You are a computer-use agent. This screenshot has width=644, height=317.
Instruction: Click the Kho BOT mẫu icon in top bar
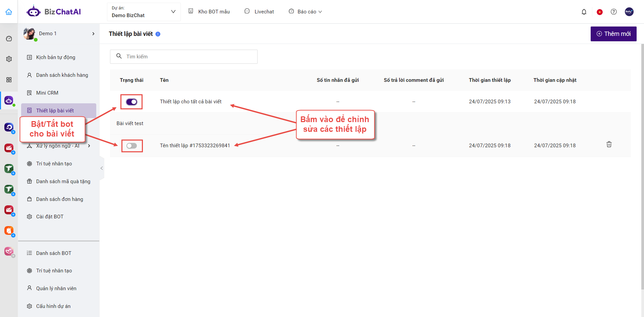pyautogui.click(x=191, y=11)
